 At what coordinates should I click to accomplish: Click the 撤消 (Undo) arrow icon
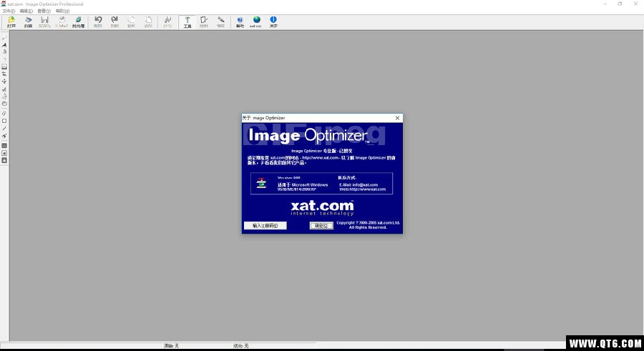tap(98, 21)
